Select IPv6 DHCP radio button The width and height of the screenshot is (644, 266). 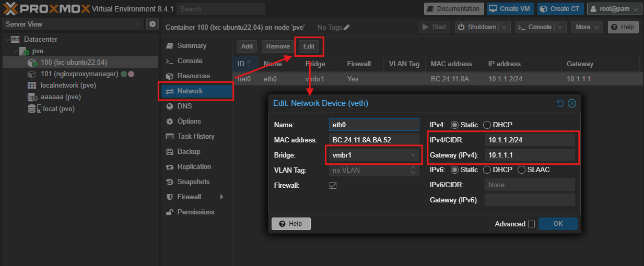(487, 170)
